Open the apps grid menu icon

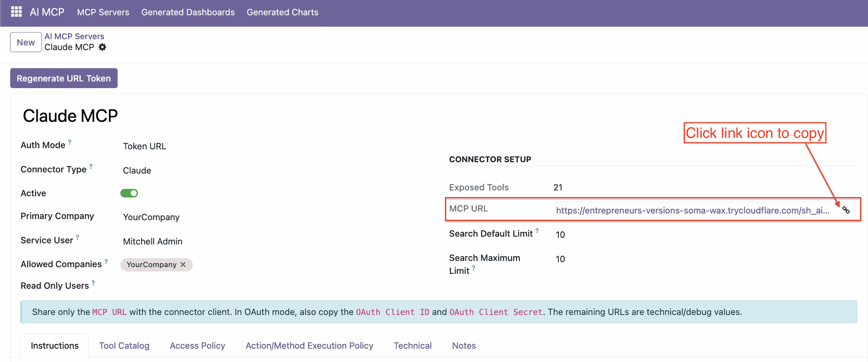click(x=16, y=12)
